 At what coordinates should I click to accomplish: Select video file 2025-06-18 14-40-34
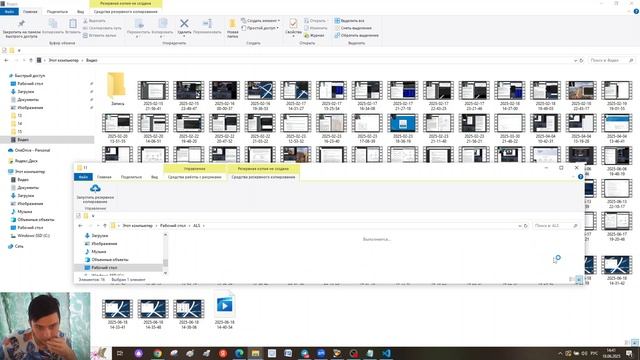point(224,311)
